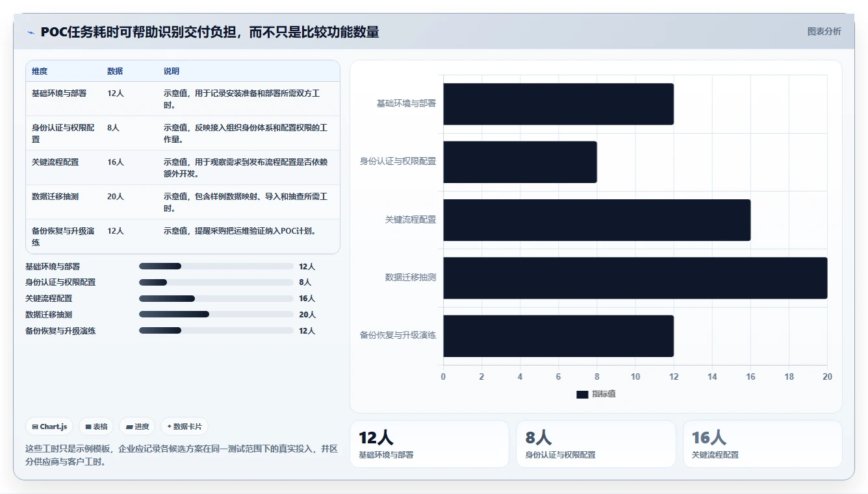Click the 8人 value in the table
Viewport: 868px width, 494px height.
pyautogui.click(x=113, y=128)
